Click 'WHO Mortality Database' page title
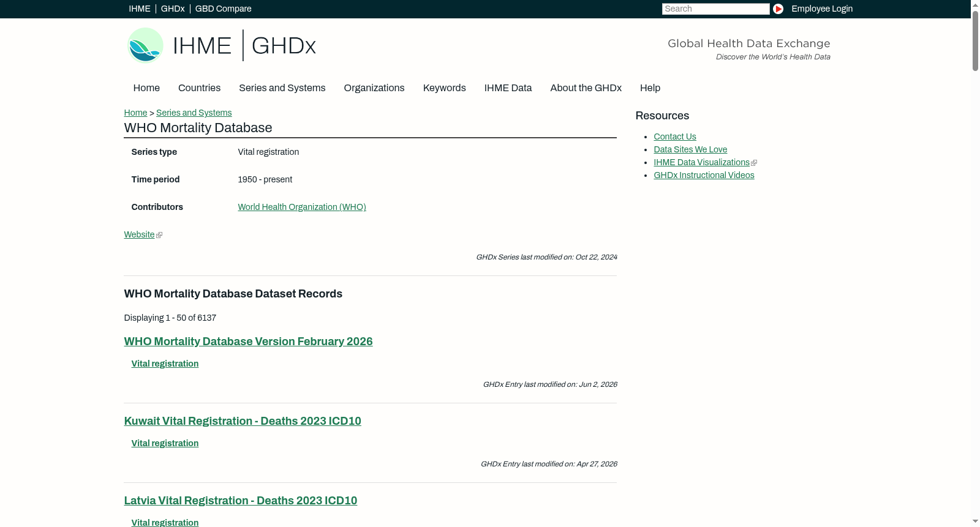The height and width of the screenshot is (527, 980). [198, 128]
